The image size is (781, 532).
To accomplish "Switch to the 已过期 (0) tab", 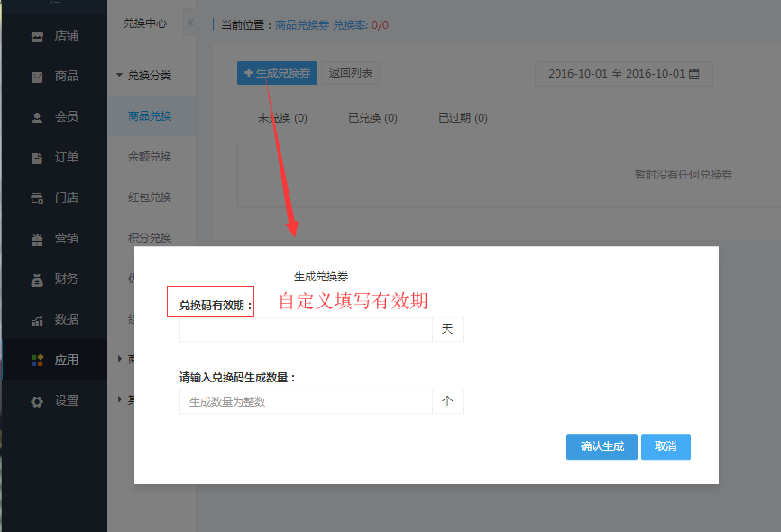I will 463,118.
